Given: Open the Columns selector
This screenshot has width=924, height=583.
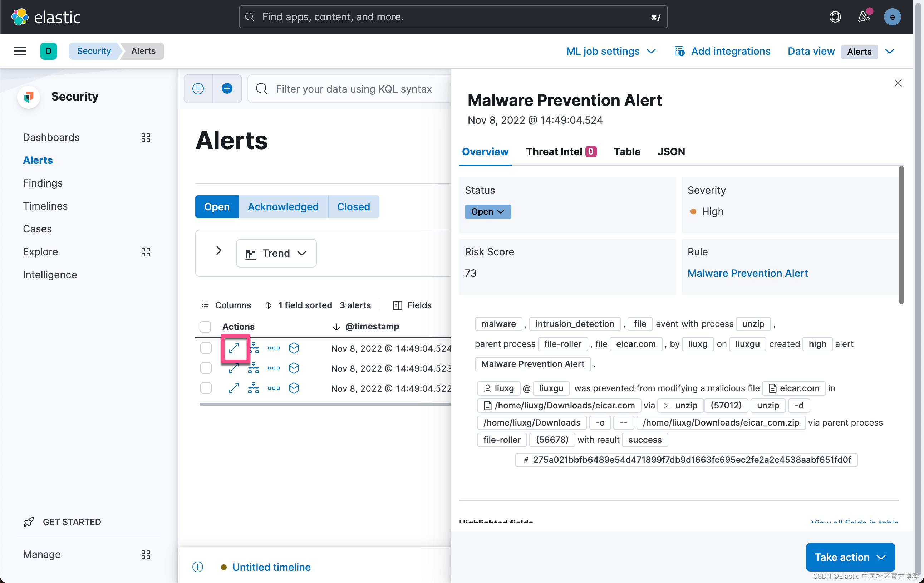Looking at the screenshot, I should pos(226,305).
